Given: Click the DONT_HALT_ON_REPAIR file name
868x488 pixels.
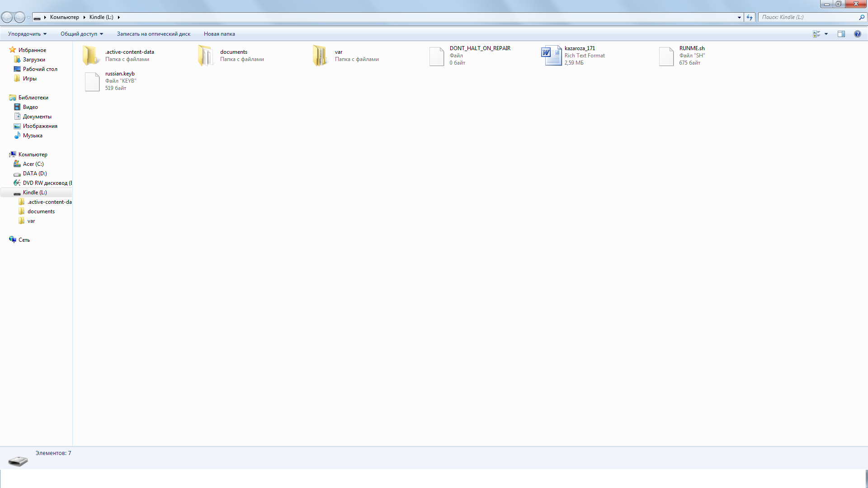Looking at the screenshot, I should coord(480,48).
